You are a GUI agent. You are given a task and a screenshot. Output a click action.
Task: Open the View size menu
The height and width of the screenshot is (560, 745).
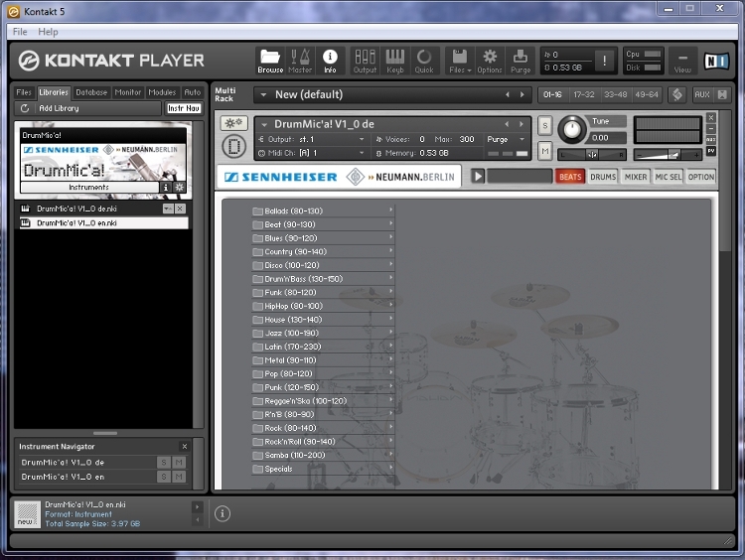(x=682, y=61)
